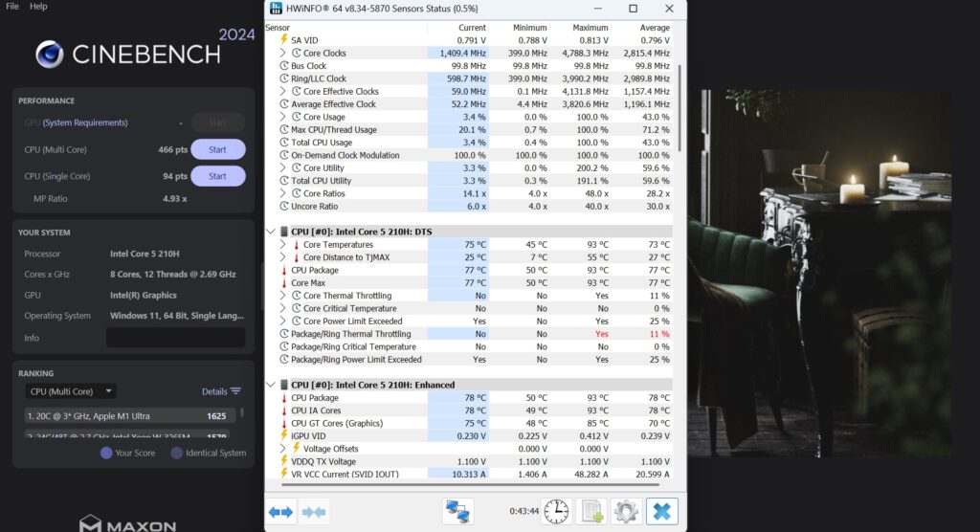Click the clock reset timer icon
This screenshot has width=980, height=532.
pyautogui.click(x=556, y=512)
